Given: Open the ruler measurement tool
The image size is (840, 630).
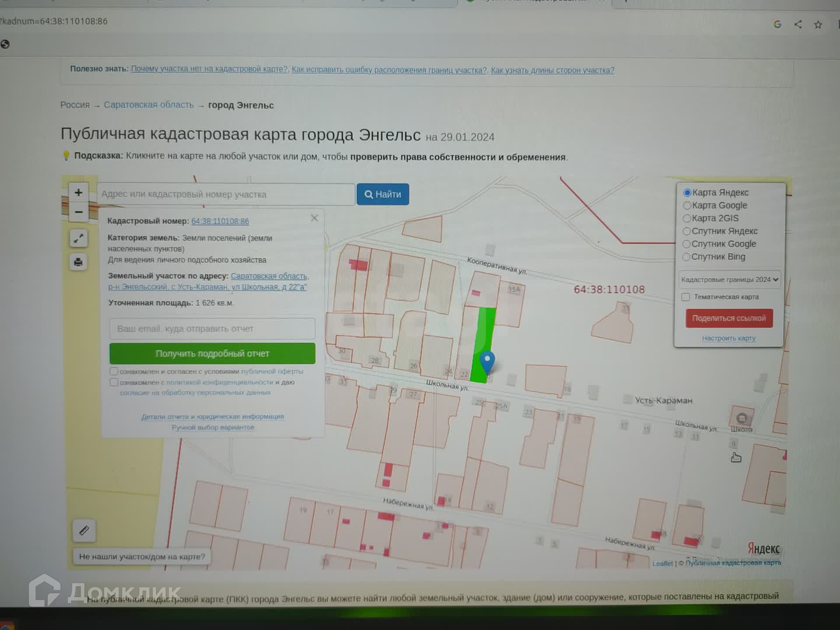Looking at the screenshot, I should (84, 531).
